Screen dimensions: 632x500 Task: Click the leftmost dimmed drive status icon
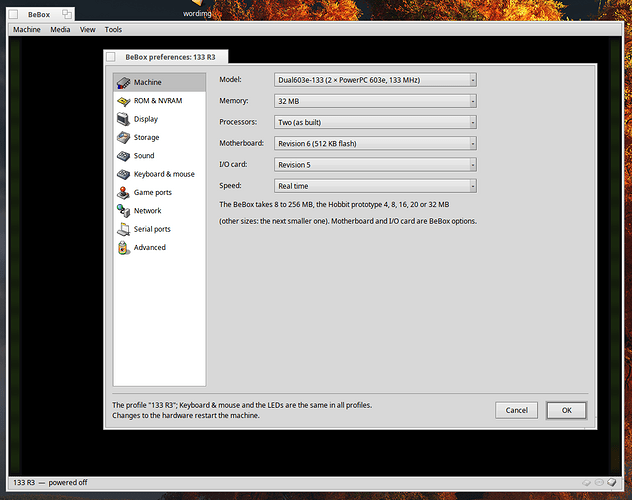(586, 482)
